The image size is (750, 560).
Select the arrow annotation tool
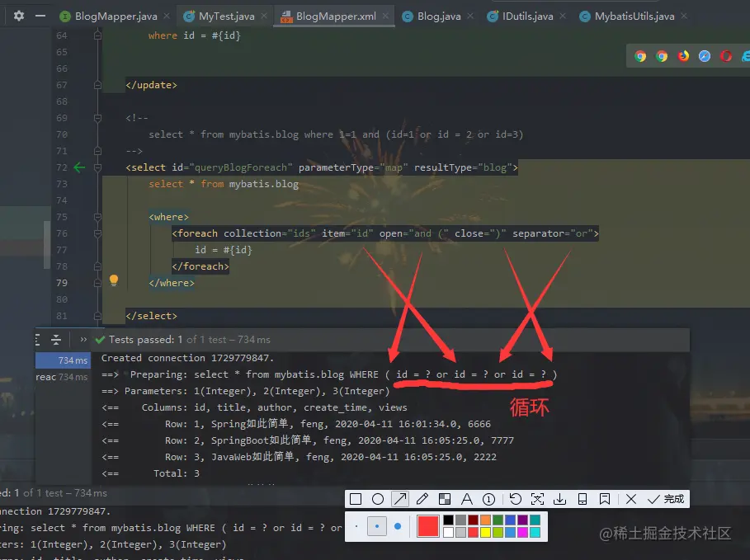tap(400, 499)
